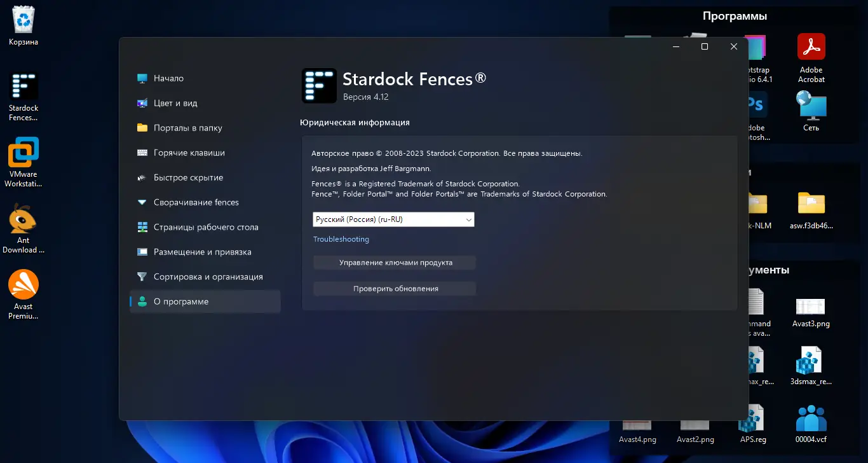Go to Цвет и вид settings
The height and width of the screenshot is (463, 868).
[x=205, y=103]
